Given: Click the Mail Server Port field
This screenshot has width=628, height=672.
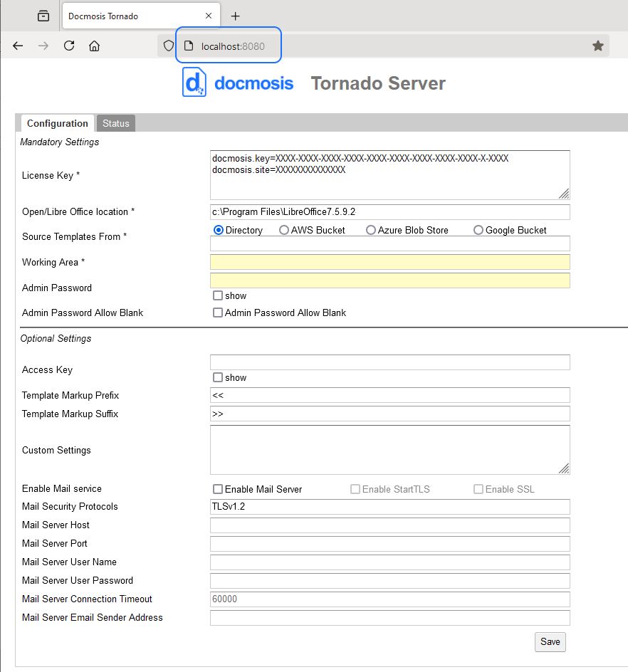Looking at the screenshot, I should 389,543.
